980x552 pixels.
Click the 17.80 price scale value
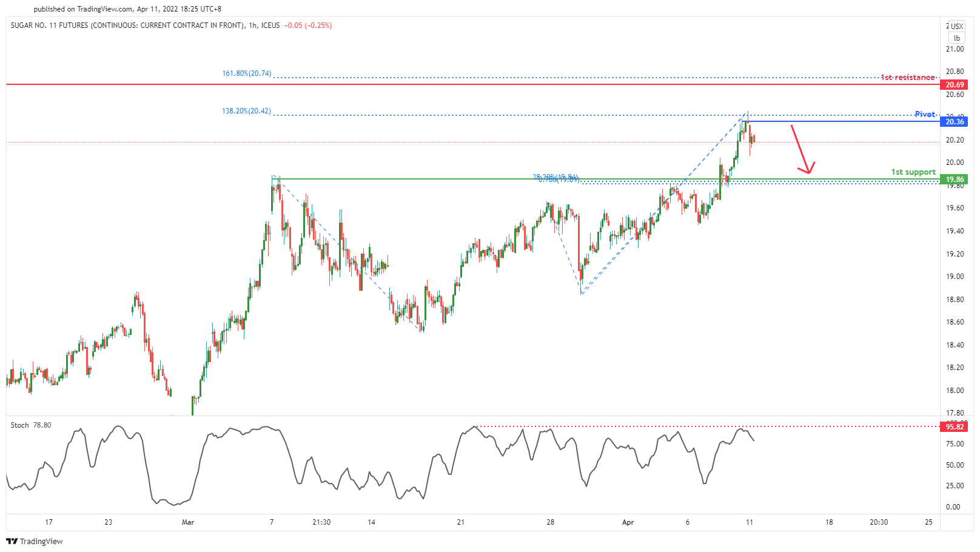click(955, 413)
